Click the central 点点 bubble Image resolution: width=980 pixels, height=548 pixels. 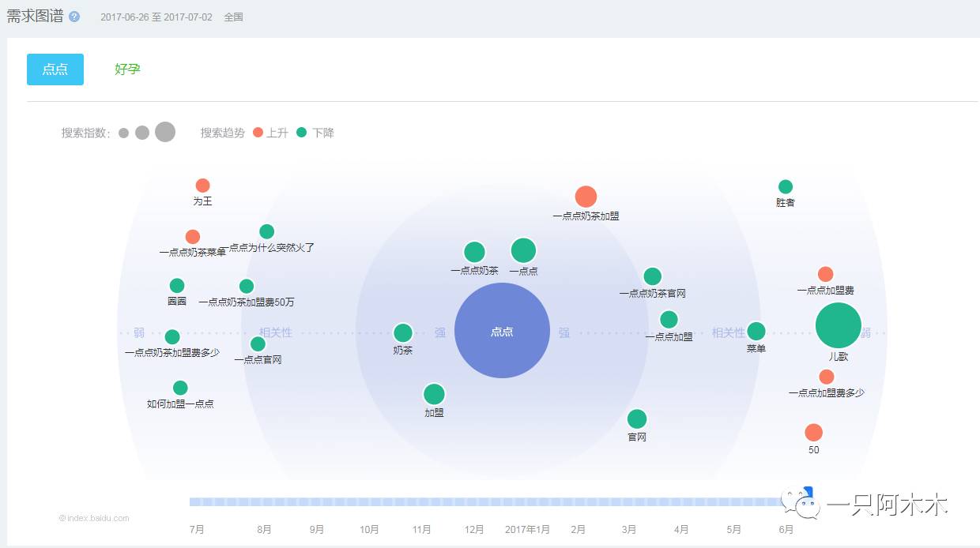tap(502, 331)
